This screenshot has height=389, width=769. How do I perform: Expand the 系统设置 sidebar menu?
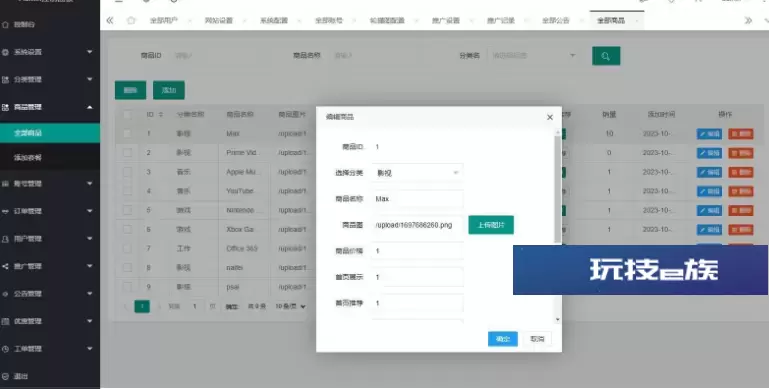click(50, 52)
